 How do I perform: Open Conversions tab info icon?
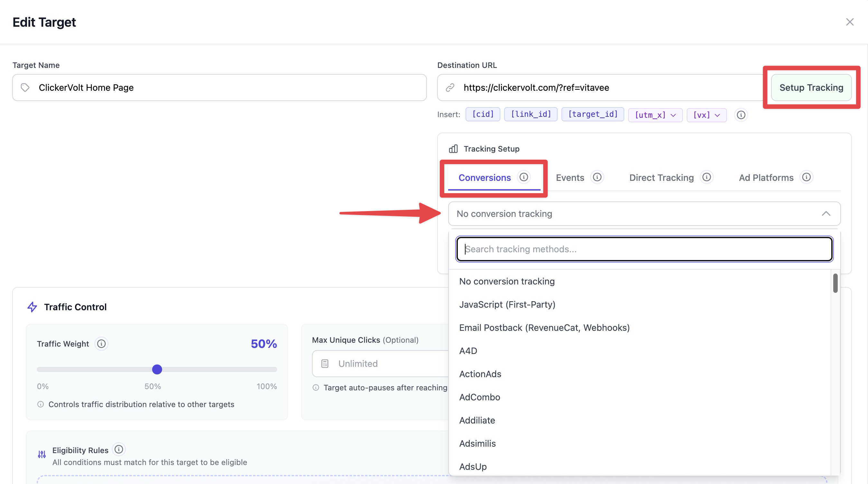[524, 177]
